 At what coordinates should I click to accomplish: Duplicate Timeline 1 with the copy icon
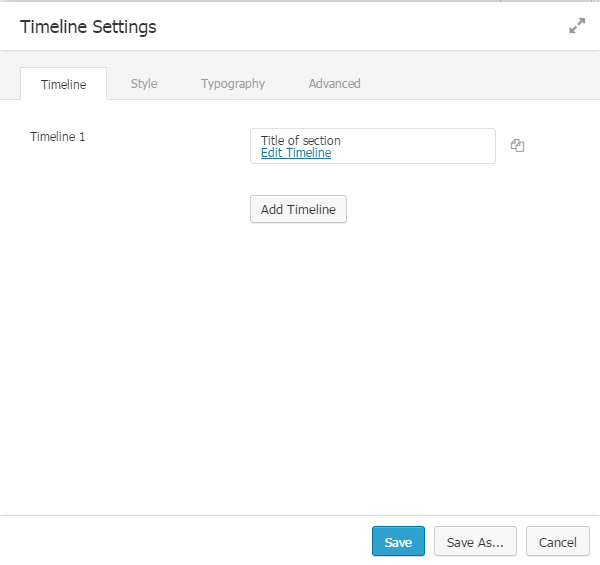pos(517,146)
